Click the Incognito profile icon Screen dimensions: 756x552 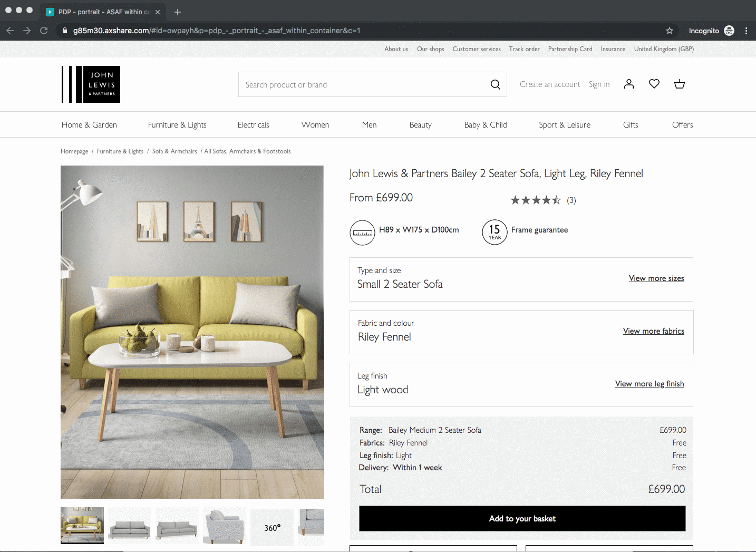click(x=729, y=31)
